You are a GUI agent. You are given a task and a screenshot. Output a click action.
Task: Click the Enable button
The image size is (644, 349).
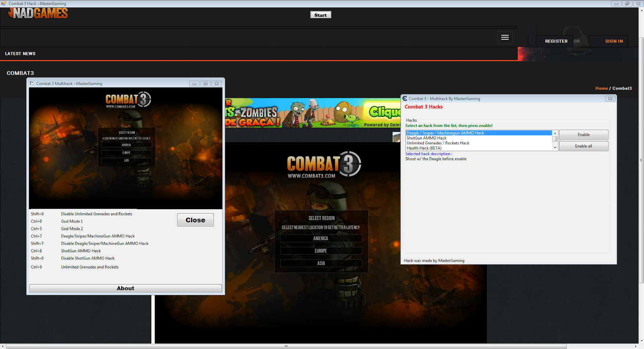coord(584,135)
